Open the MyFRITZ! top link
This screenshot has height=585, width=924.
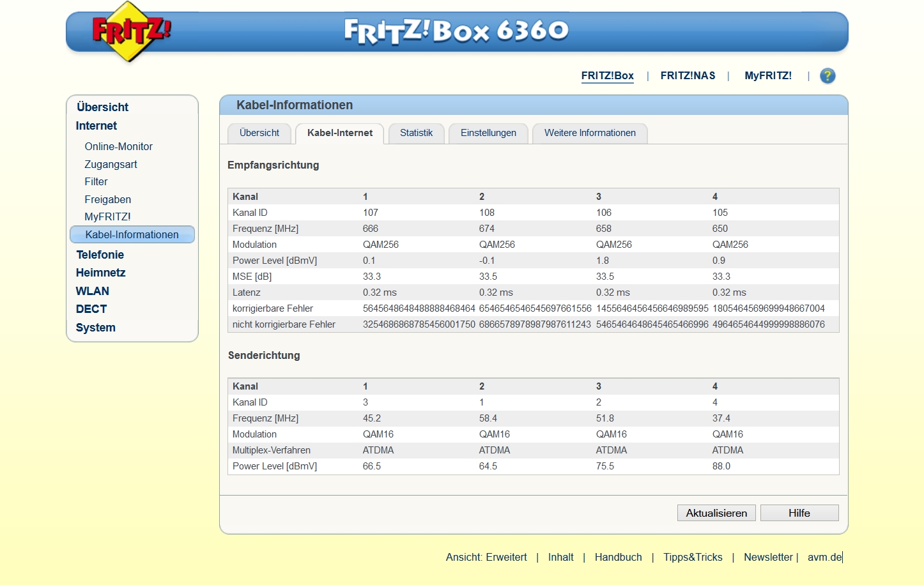768,75
